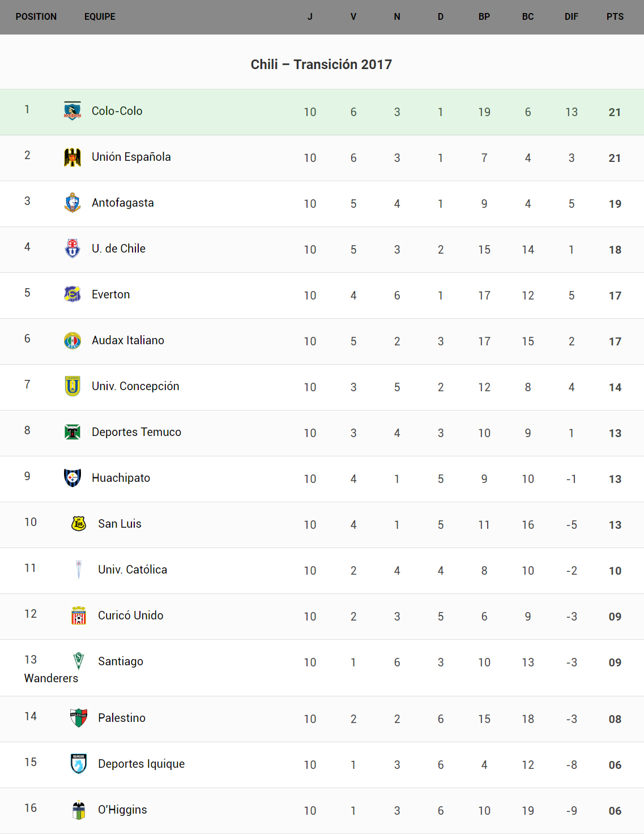Click the Everton team logo
644x834 pixels.
[x=72, y=294]
